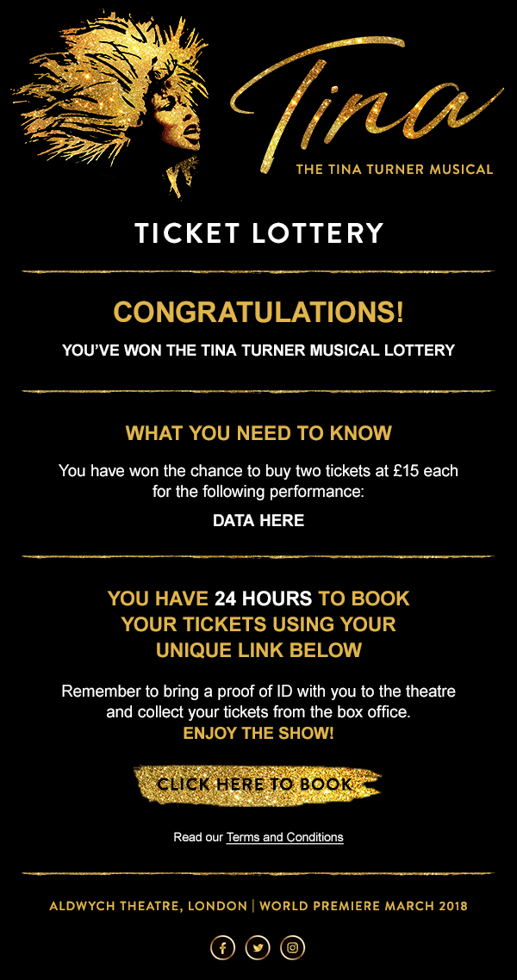Viewport: 517px width, 980px height.
Task: Click the Unique Link Below heading line
Action: coord(258,649)
